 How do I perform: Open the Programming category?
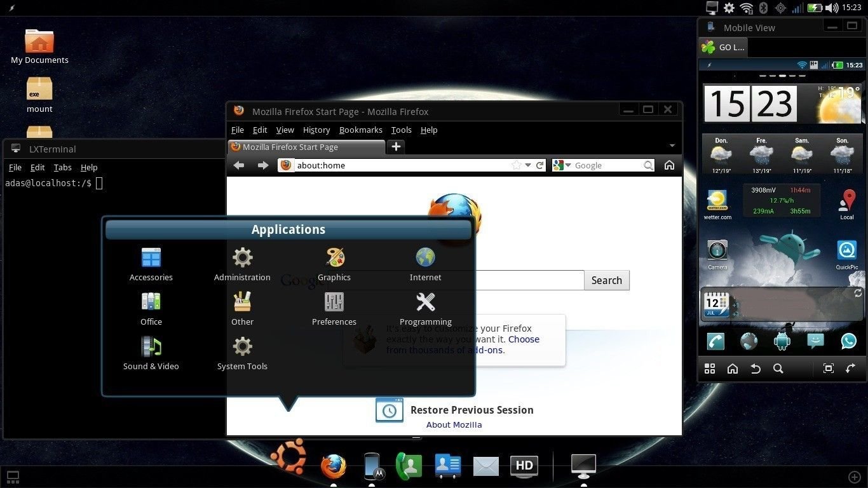click(x=425, y=309)
